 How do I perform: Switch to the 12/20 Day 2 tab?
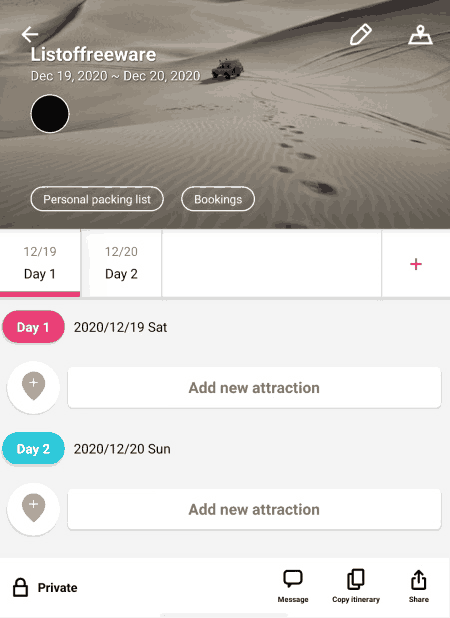121,263
